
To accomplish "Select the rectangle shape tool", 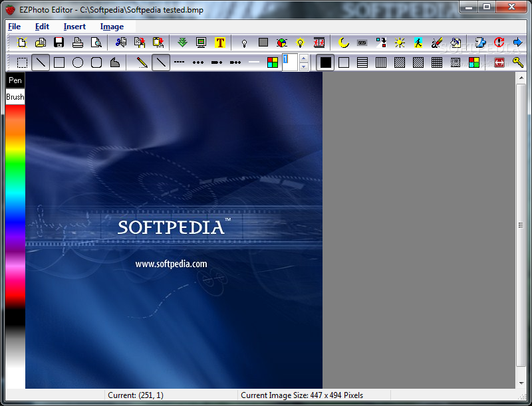I will click(x=59, y=62).
